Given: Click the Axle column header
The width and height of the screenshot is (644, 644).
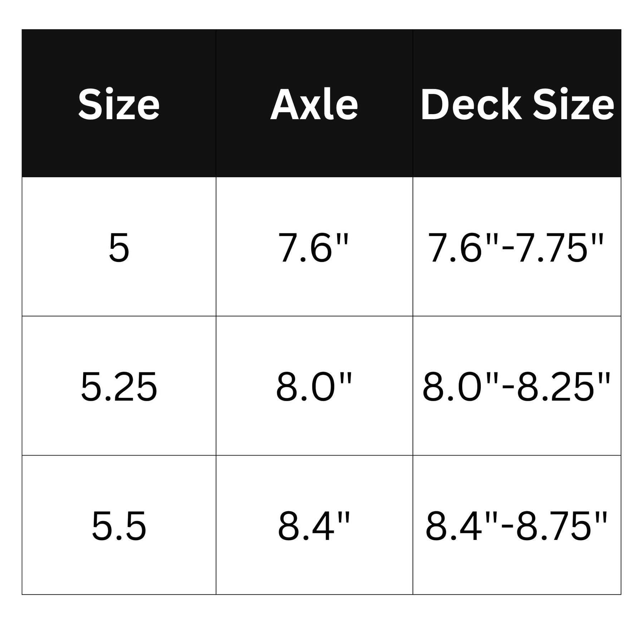Looking at the screenshot, I should (314, 103).
